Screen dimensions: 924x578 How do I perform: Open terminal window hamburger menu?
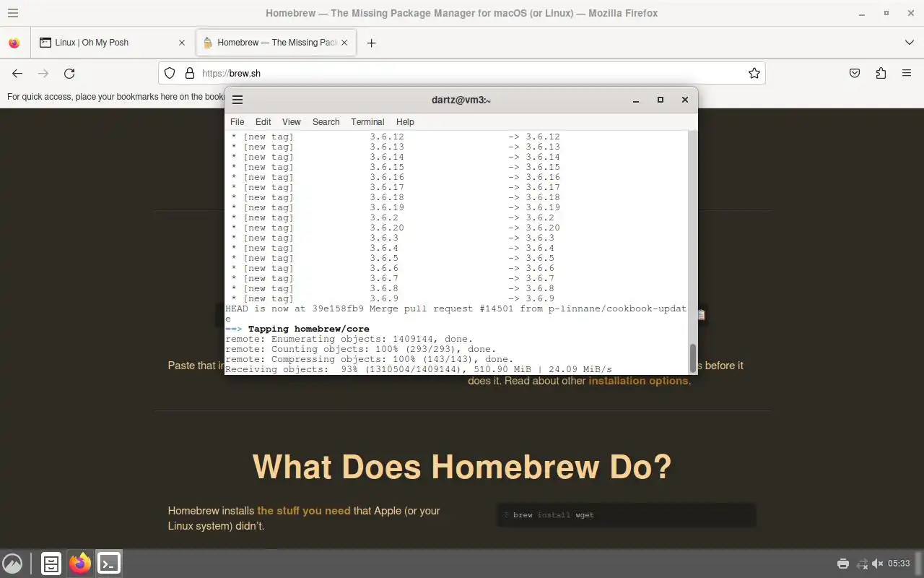pyautogui.click(x=237, y=100)
